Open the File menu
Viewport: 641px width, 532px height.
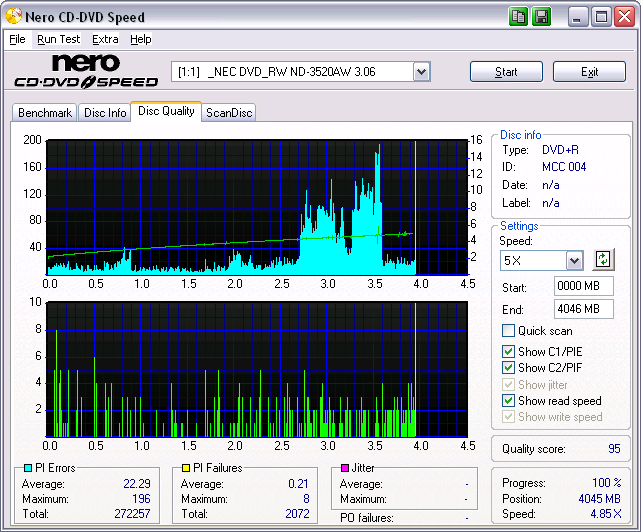click(x=17, y=39)
